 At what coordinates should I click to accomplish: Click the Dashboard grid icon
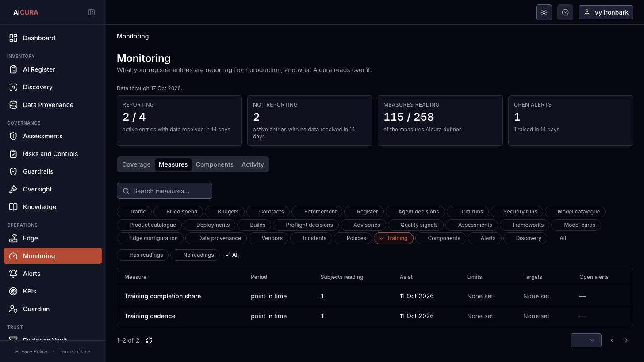coord(13,38)
